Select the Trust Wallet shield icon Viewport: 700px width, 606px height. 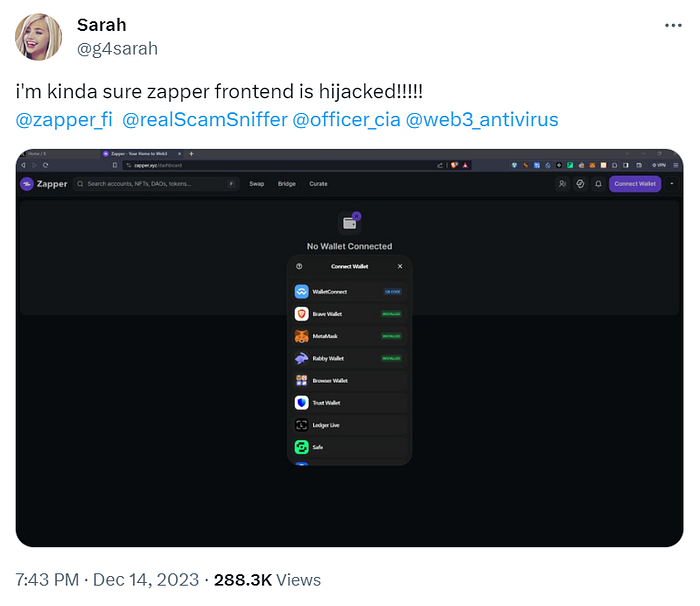click(302, 403)
